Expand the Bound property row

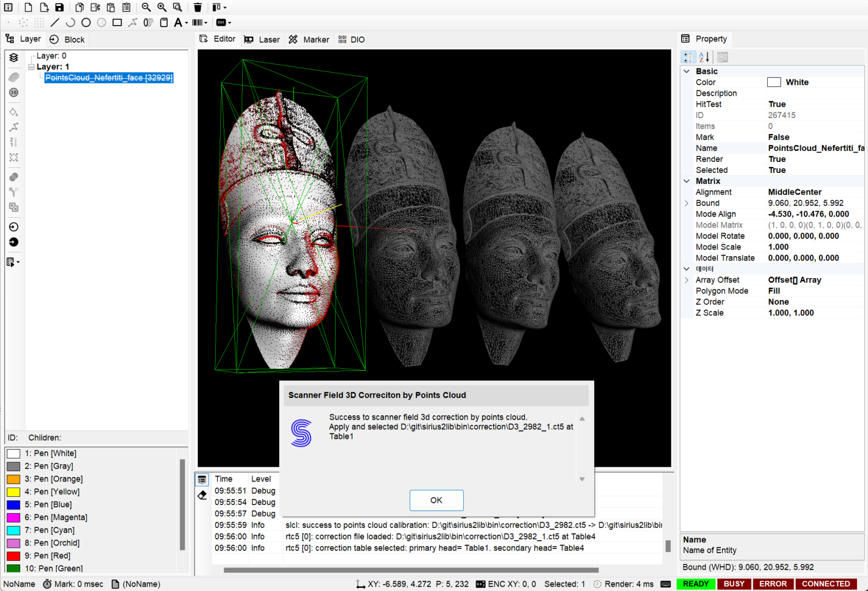[x=687, y=203]
